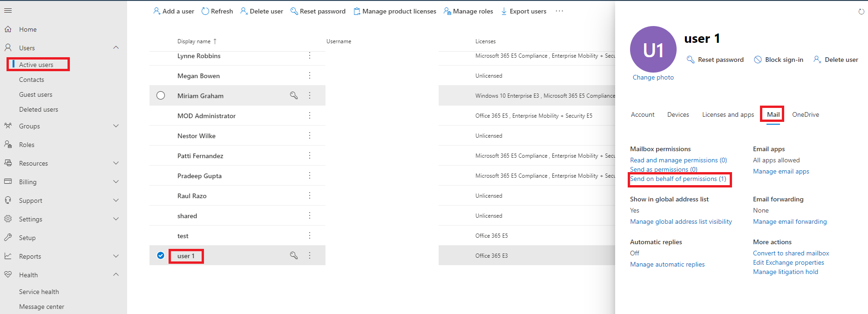Click the hamburger navigation menu icon
Image resolution: width=868 pixels, height=314 pixels.
(8, 11)
